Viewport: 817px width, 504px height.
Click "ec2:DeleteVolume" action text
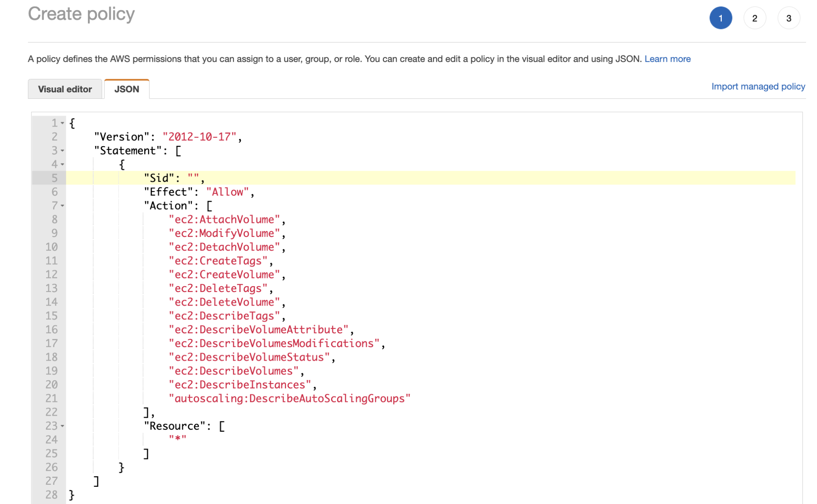click(224, 302)
